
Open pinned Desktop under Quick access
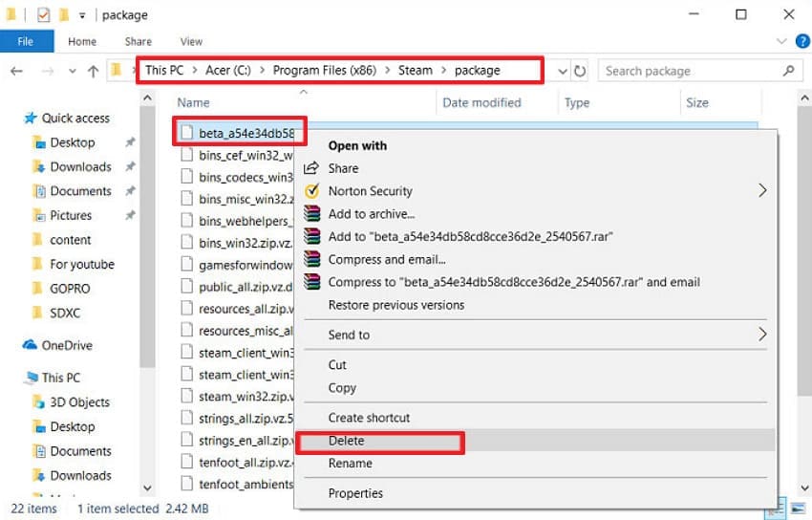tap(73, 142)
